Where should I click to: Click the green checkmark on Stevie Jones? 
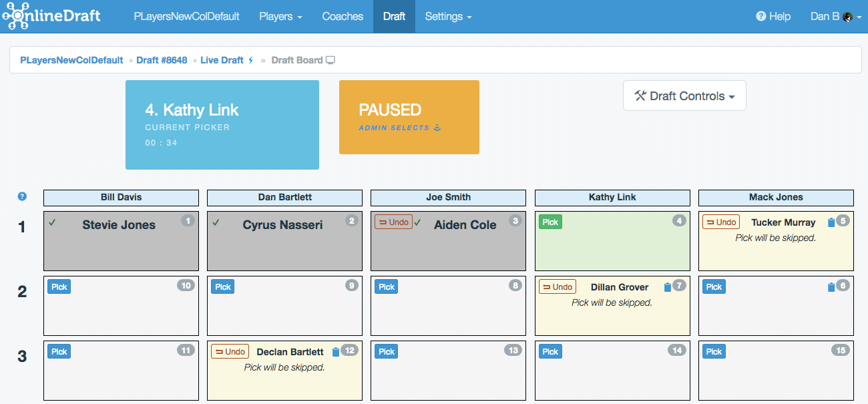[x=52, y=222]
